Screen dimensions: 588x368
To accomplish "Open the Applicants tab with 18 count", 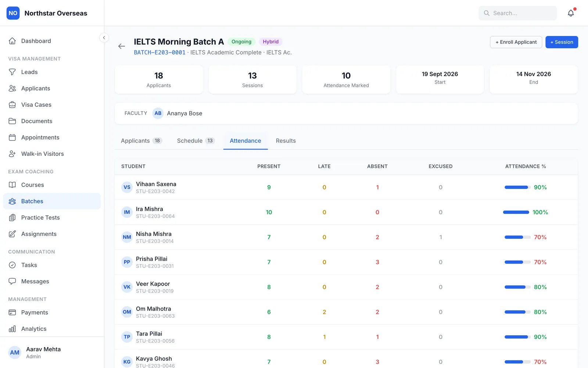I will pyautogui.click(x=141, y=141).
